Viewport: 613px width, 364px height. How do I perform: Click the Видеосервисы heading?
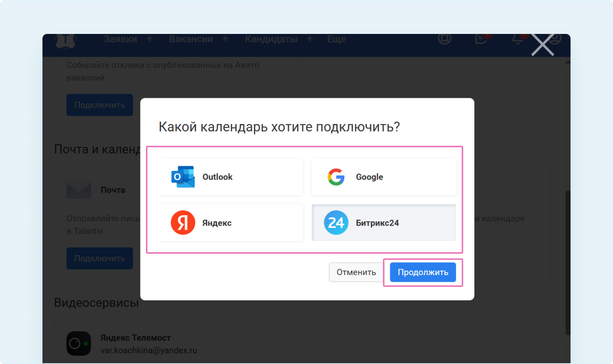(x=97, y=303)
